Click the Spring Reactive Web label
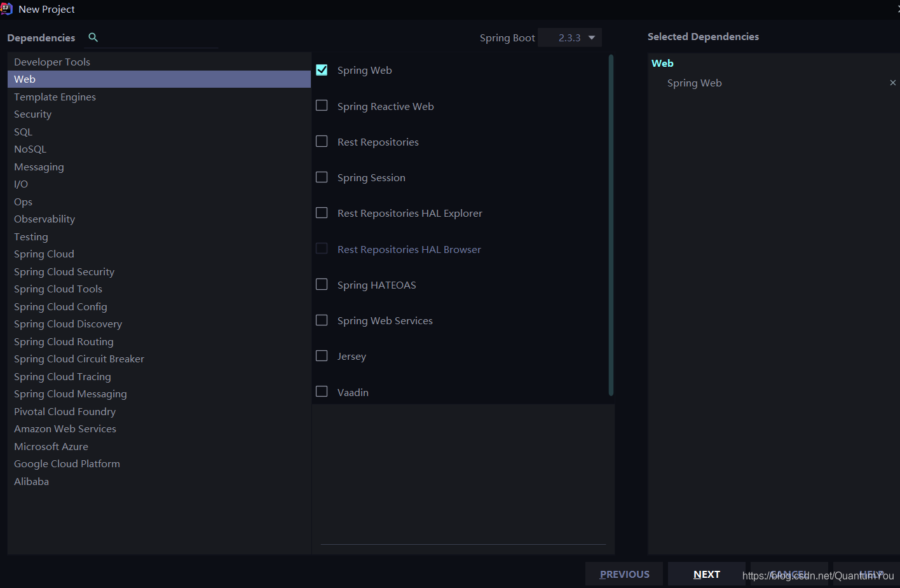900x588 pixels. click(x=385, y=106)
